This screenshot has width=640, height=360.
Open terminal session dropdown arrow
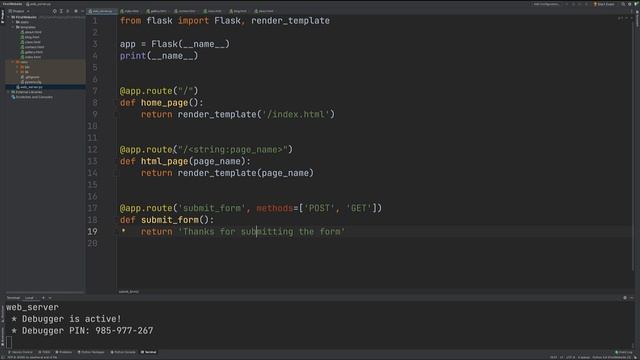coord(50,298)
